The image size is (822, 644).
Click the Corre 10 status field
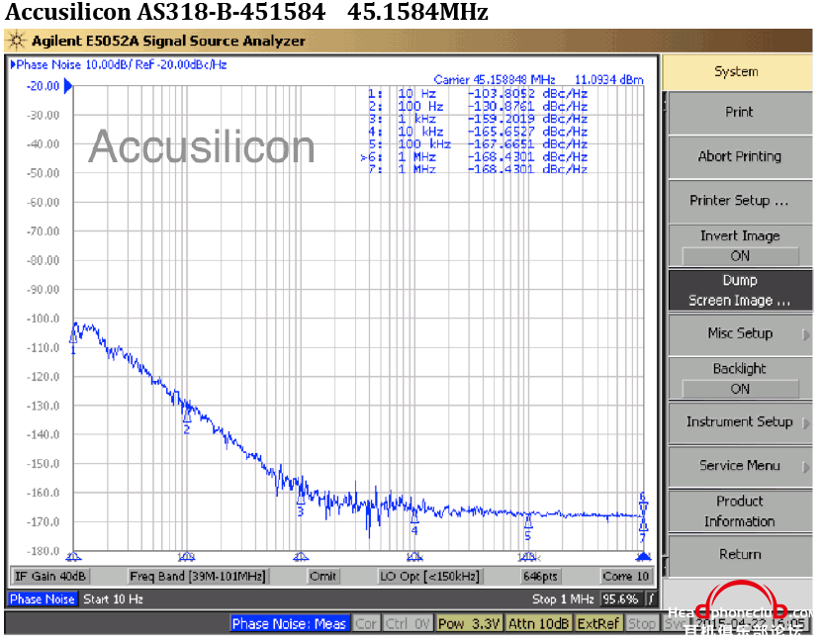pos(626,577)
